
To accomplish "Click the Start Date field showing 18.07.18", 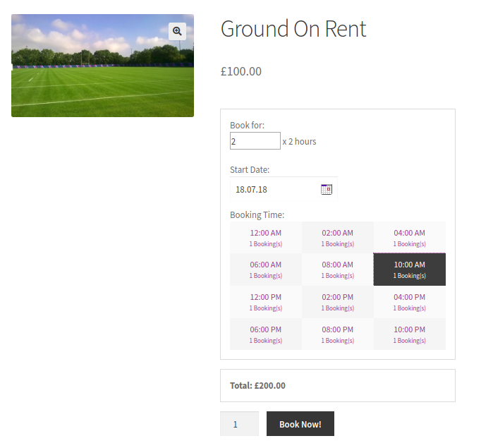I will (x=284, y=189).
